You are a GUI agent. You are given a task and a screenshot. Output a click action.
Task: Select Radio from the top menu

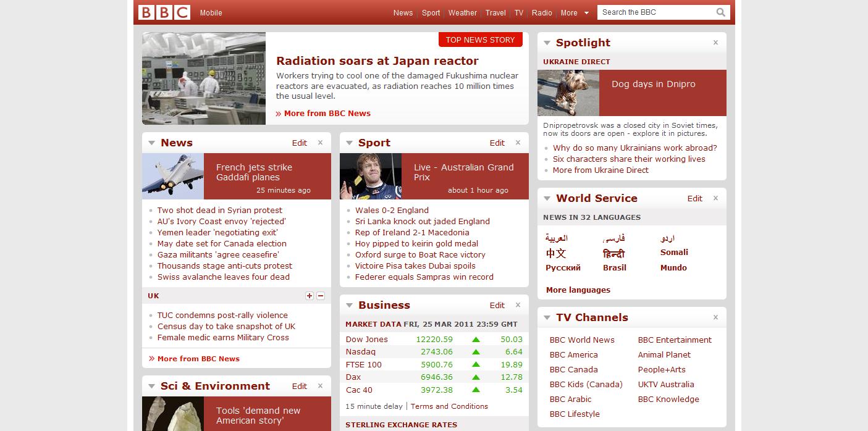(542, 12)
